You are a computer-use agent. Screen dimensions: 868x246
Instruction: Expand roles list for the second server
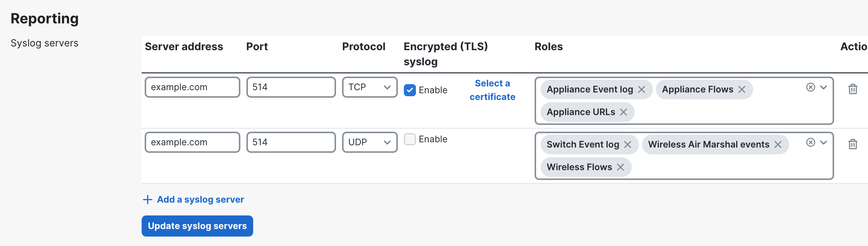click(824, 142)
